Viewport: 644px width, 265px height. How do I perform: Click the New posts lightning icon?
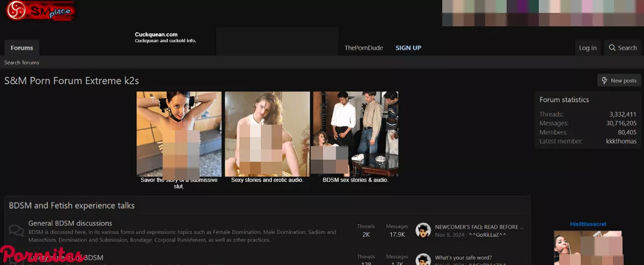coord(605,81)
